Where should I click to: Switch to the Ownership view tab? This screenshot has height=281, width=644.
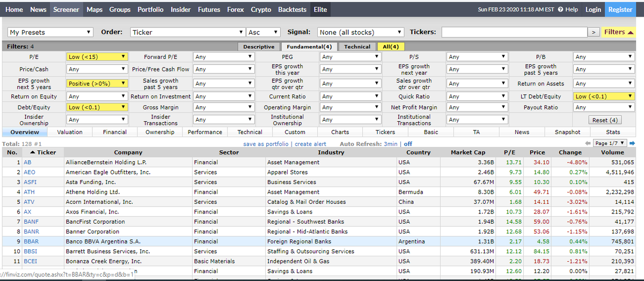(160, 132)
